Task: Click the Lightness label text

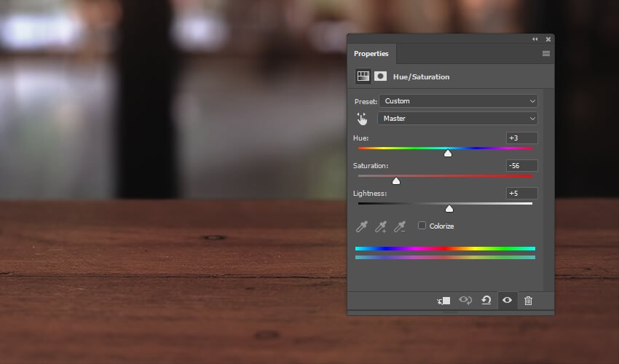Action: pyautogui.click(x=370, y=194)
